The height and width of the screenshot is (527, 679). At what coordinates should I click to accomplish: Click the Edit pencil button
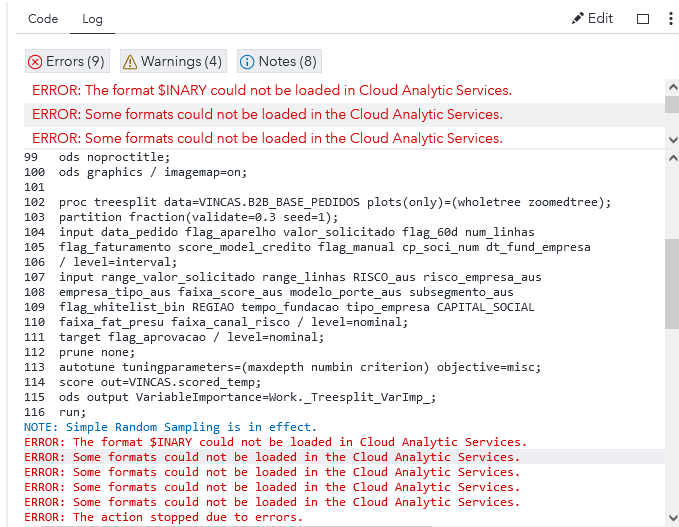pyautogui.click(x=592, y=19)
